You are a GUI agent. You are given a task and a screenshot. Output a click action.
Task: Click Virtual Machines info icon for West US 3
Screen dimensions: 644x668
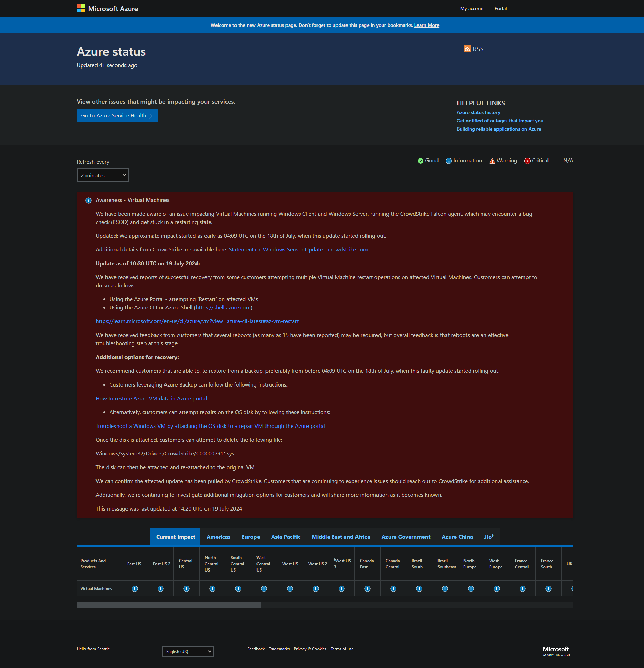tap(342, 589)
